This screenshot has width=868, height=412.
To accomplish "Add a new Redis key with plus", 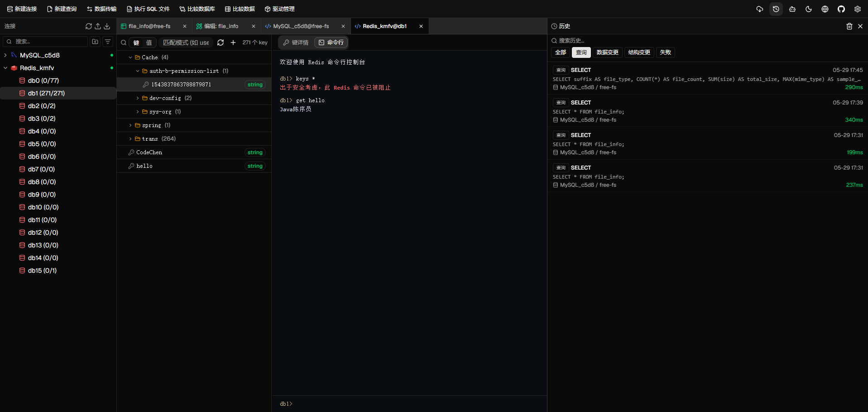I will pos(233,43).
